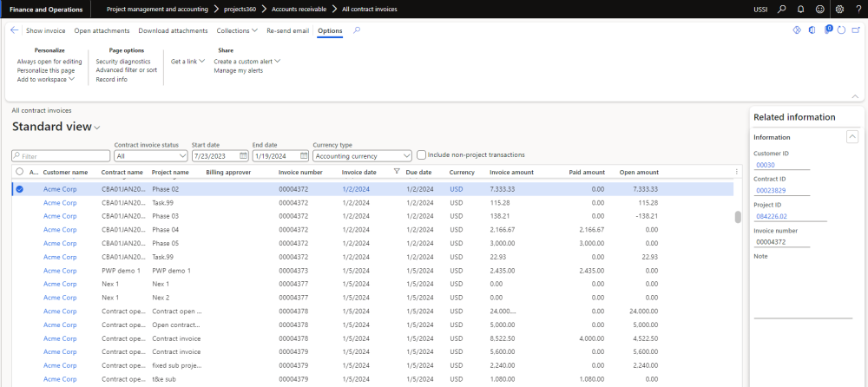868x387 pixels.
Task: Refresh the page with the refresh icon
Action: pos(841,30)
